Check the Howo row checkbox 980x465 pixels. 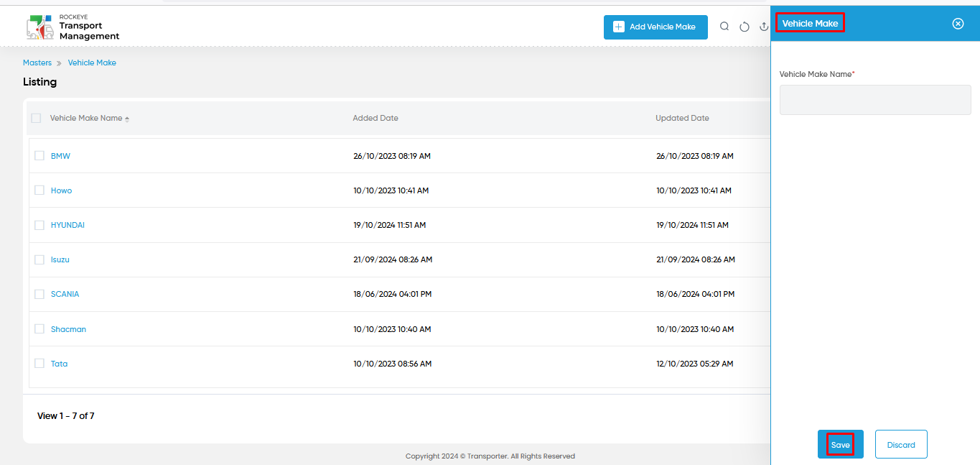pos(39,190)
